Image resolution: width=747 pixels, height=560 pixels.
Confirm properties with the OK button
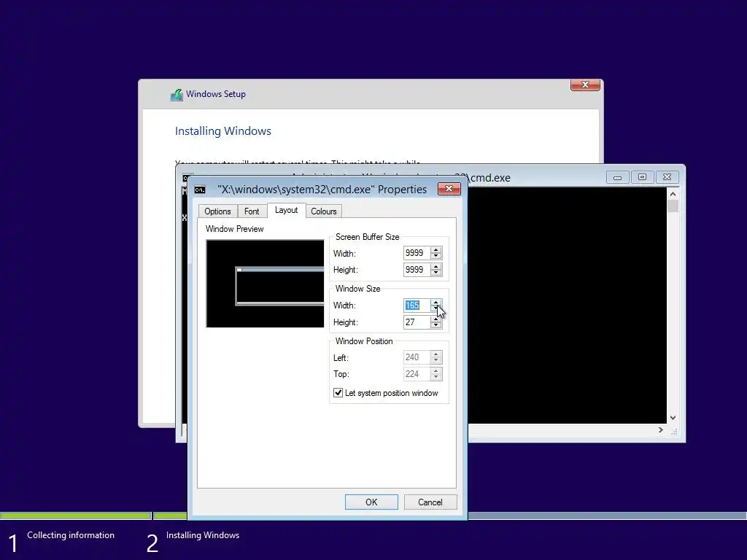(371, 502)
